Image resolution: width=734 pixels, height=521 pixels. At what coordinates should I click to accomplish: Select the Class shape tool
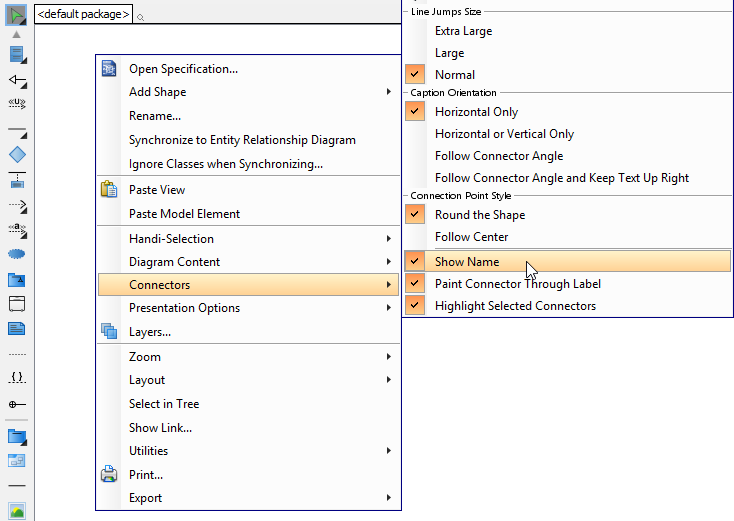[17, 55]
